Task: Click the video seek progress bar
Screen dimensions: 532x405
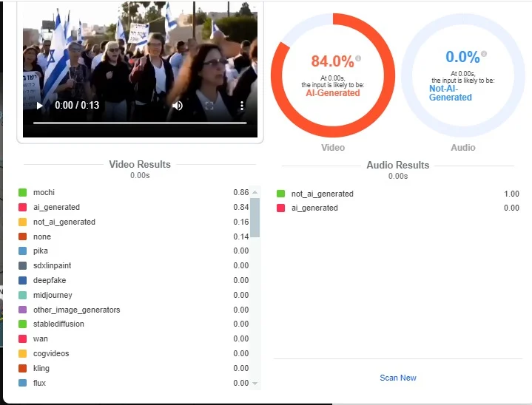Action: pos(141,123)
